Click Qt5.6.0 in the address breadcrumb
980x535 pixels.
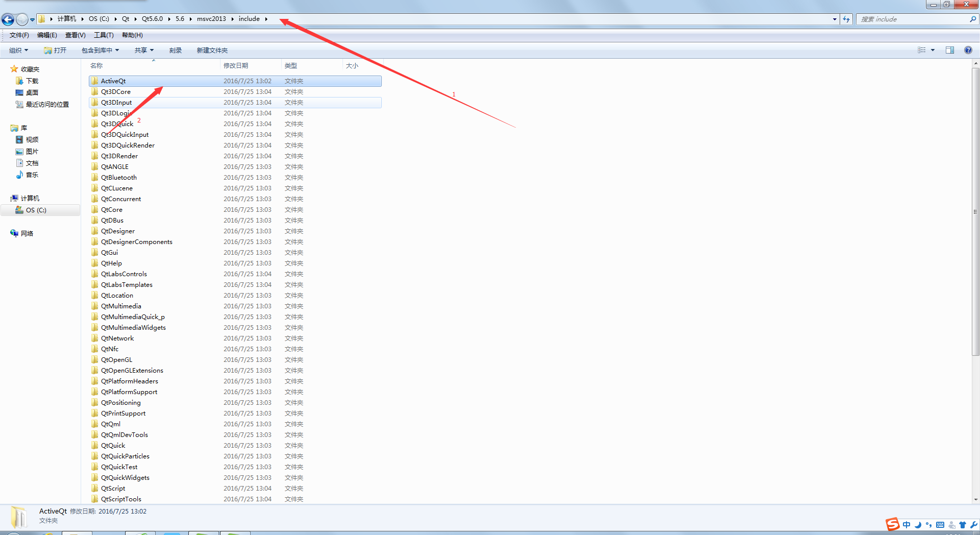[x=152, y=19]
